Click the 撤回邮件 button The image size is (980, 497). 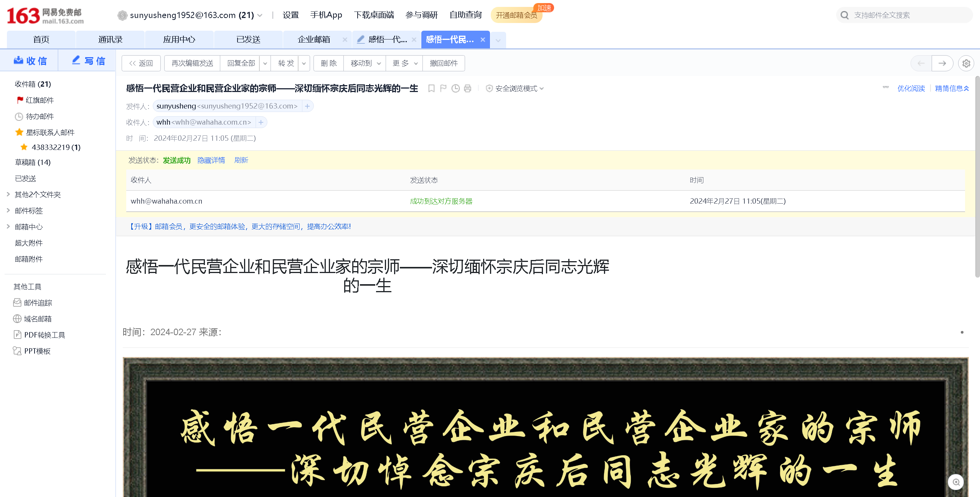click(444, 63)
